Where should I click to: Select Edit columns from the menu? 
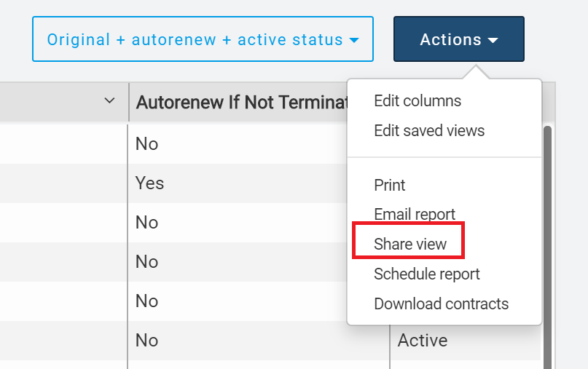[x=418, y=100]
